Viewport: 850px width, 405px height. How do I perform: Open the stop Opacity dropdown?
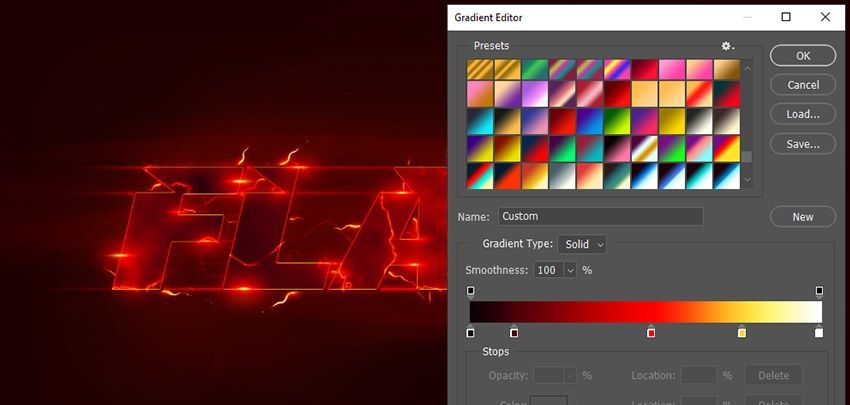click(570, 375)
